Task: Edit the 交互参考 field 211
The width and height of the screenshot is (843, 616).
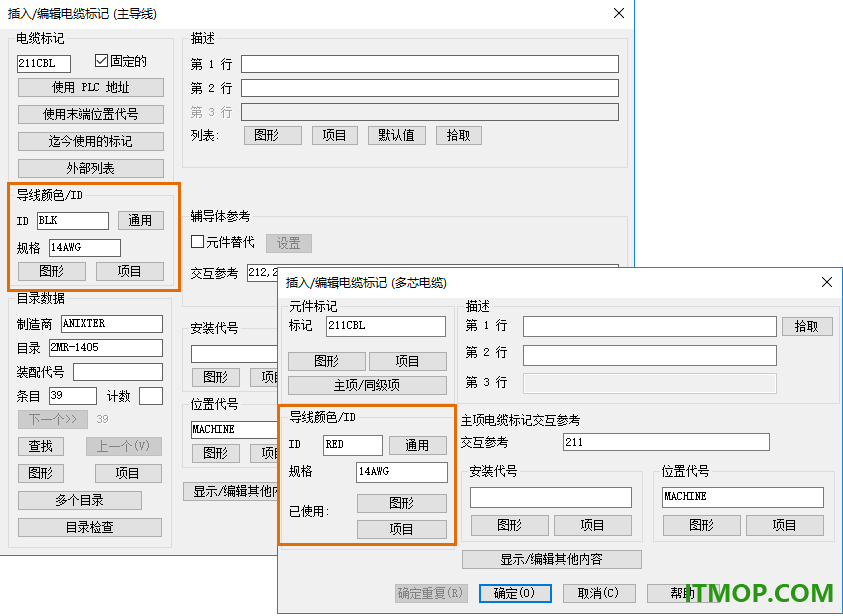Action: click(666, 442)
